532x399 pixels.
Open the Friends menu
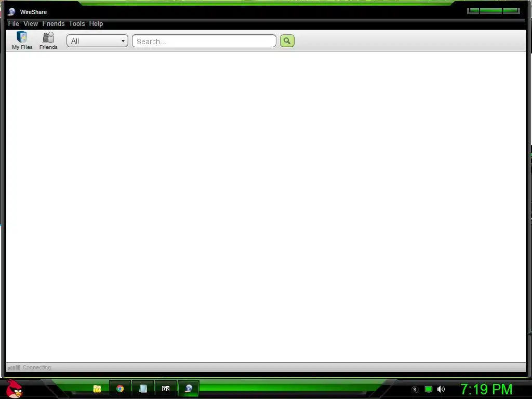pos(54,24)
